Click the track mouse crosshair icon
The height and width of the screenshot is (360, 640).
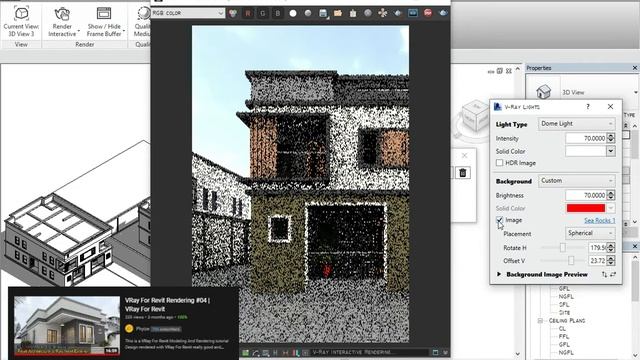(383, 13)
